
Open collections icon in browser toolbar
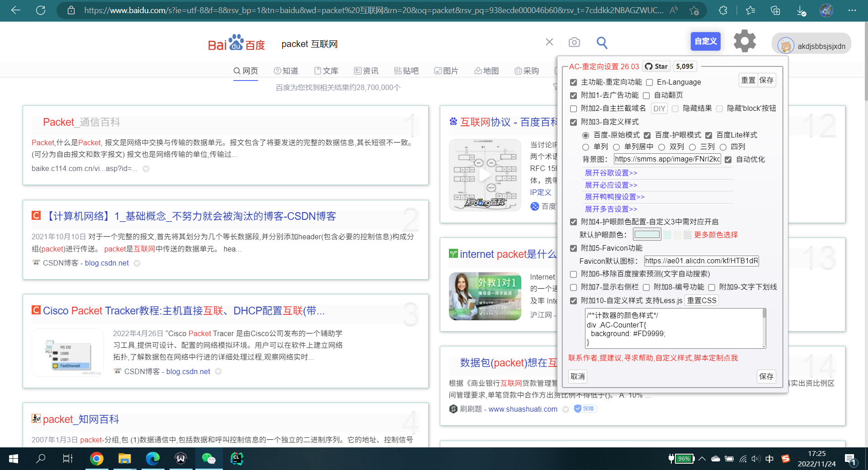[775, 10]
